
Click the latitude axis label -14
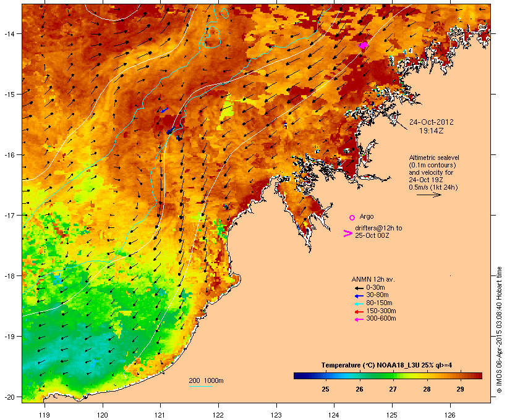[9, 33]
